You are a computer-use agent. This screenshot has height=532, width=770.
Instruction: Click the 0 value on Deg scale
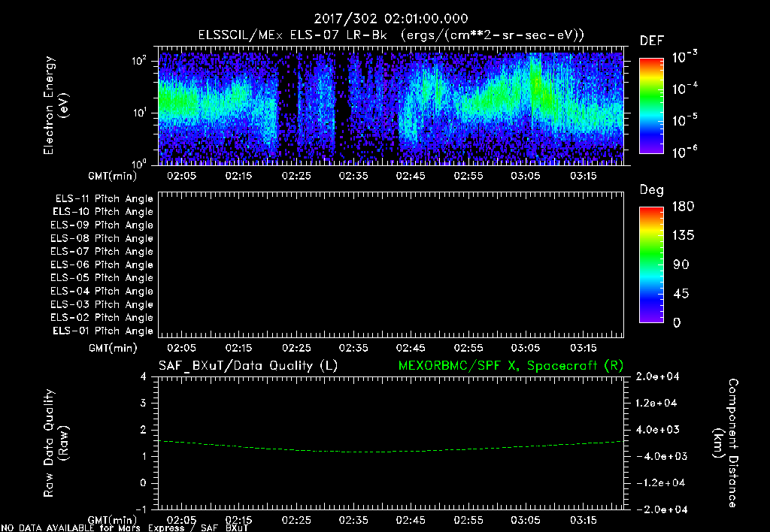677,323
